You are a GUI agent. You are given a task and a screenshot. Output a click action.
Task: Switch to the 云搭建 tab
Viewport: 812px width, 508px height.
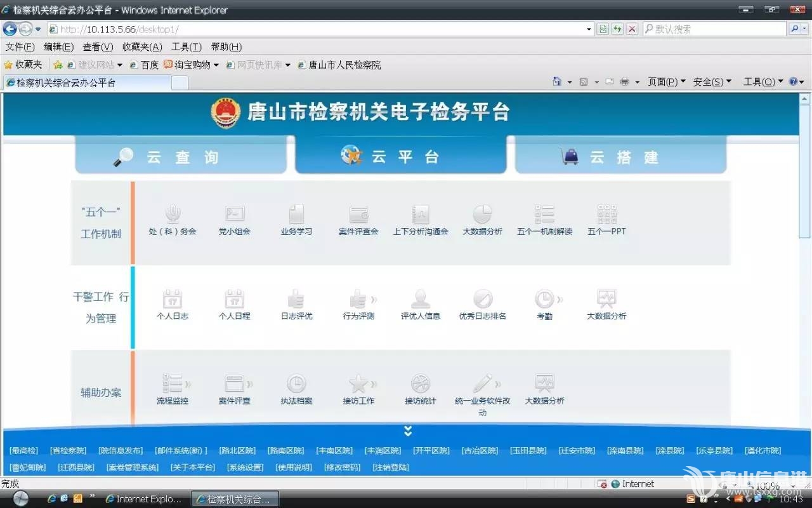620,157
